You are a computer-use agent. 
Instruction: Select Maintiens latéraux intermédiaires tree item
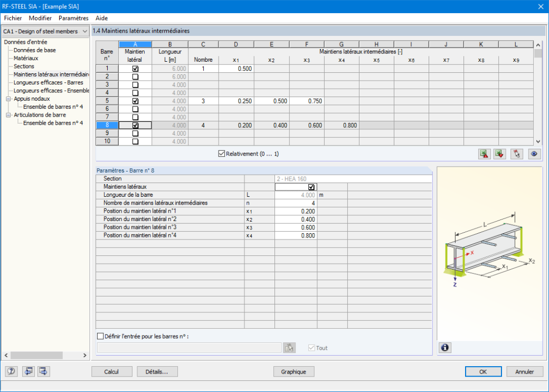(x=51, y=74)
